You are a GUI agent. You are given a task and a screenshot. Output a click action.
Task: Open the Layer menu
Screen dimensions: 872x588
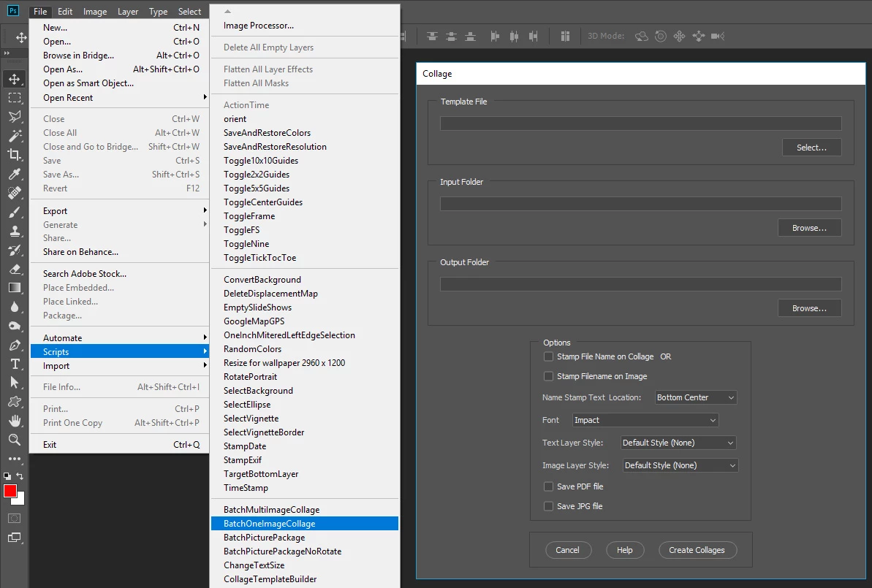point(128,11)
